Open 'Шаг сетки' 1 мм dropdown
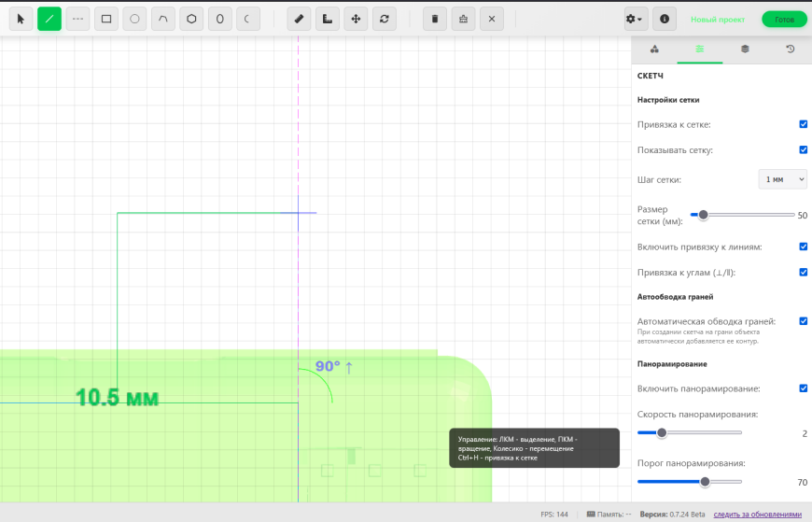The height and width of the screenshot is (522, 812). tap(781, 179)
